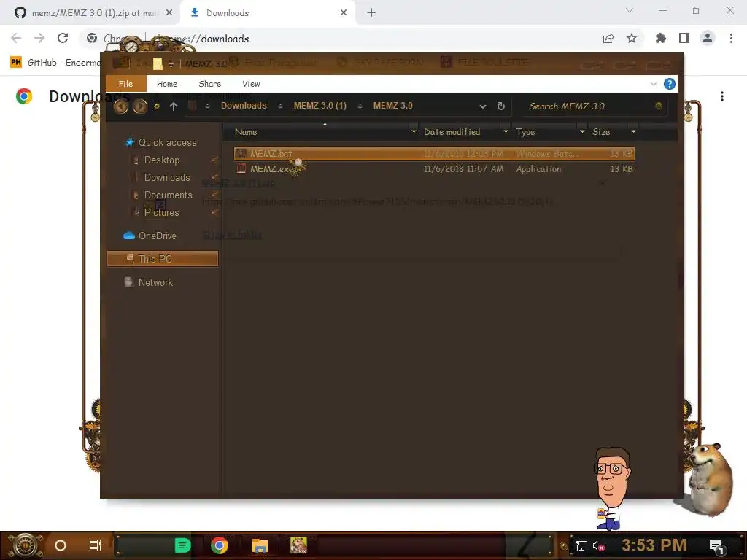Open Pictures in the navigation pane

tap(161, 212)
